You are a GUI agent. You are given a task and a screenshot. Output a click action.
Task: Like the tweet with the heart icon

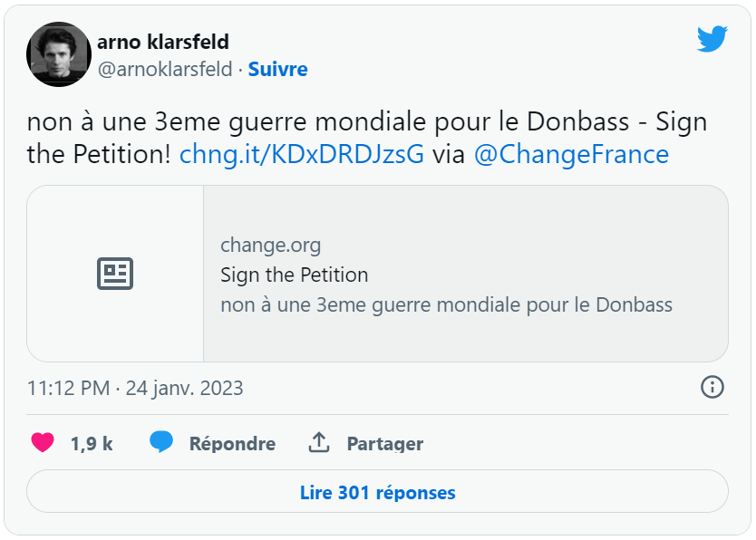(x=43, y=442)
